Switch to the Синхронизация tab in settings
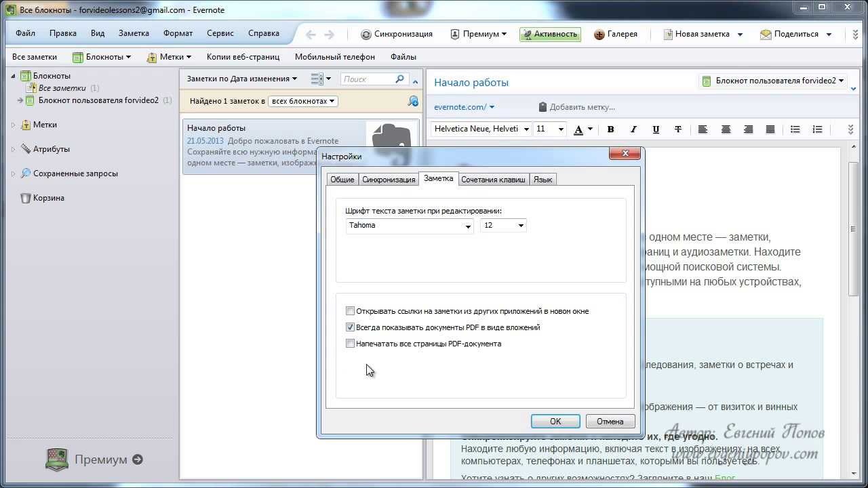 pyautogui.click(x=389, y=180)
